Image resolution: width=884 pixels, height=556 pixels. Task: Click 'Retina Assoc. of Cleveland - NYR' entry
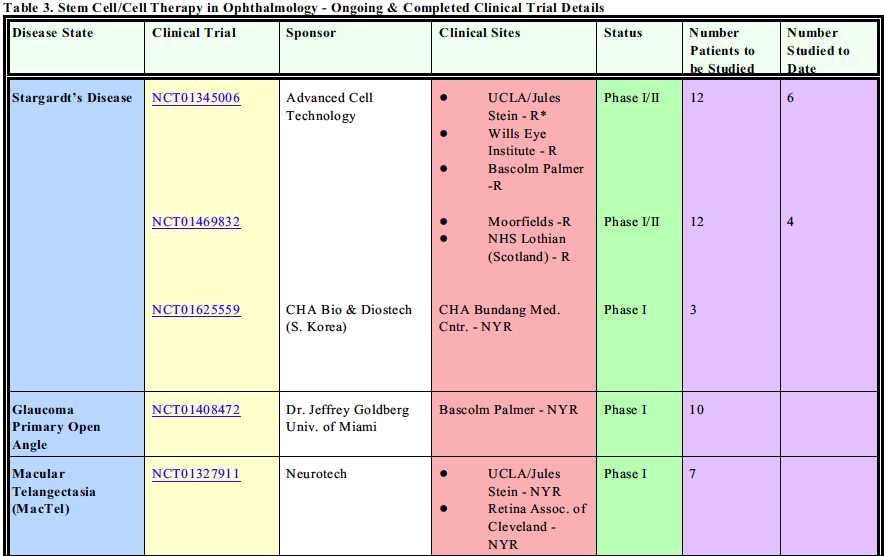pos(537,527)
